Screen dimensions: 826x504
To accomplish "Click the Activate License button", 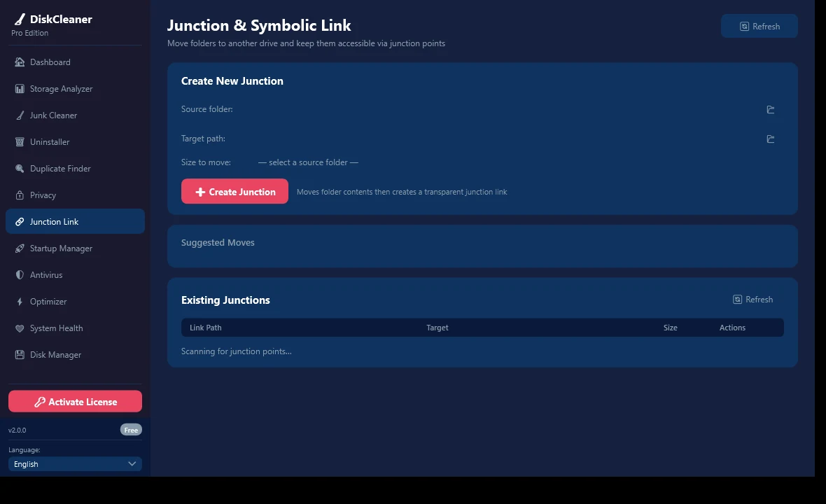I will point(75,402).
